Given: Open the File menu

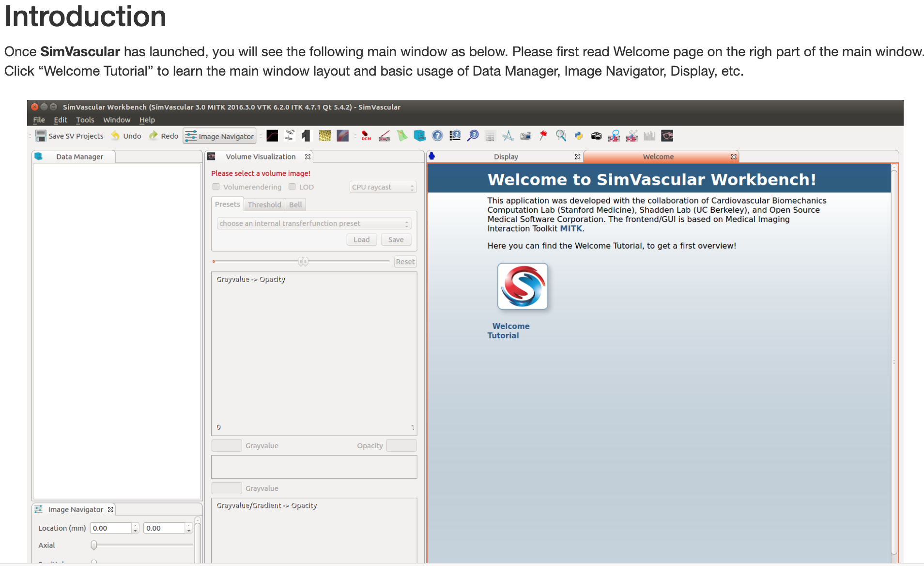Looking at the screenshot, I should tap(39, 120).
